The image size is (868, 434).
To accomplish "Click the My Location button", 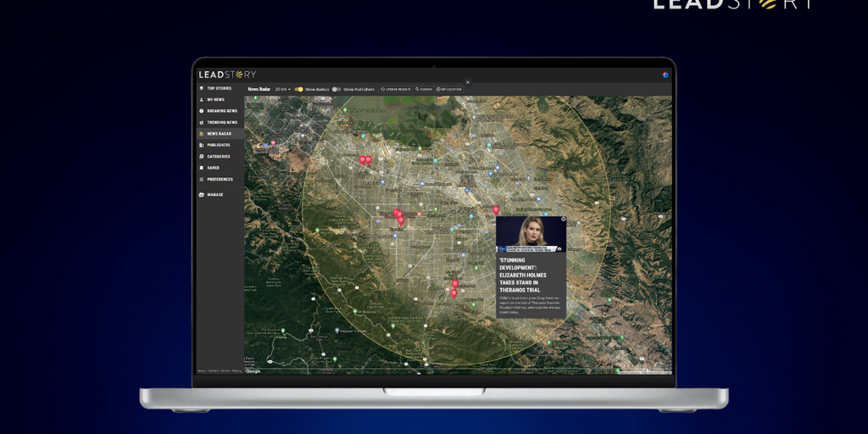I will coord(449,89).
